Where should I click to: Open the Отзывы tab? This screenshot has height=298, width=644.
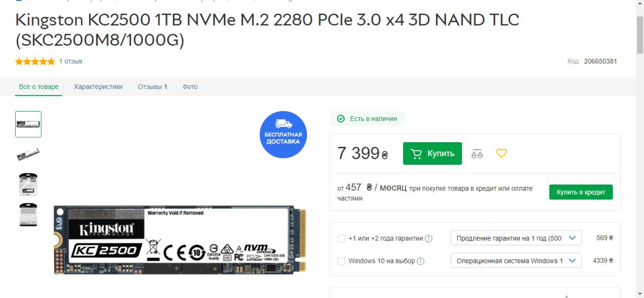pos(152,86)
